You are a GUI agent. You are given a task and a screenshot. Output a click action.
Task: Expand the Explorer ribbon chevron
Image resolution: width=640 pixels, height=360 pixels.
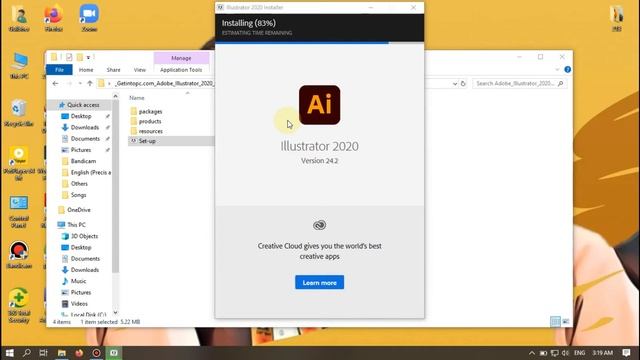557,70
